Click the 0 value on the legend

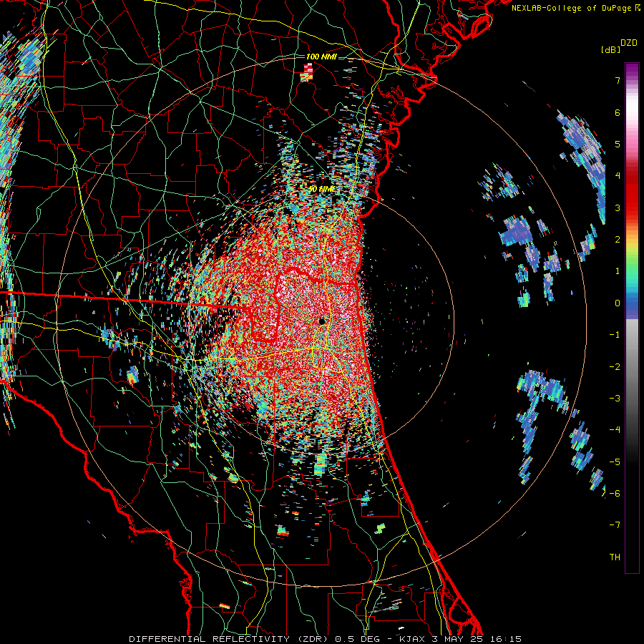(618, 303)
